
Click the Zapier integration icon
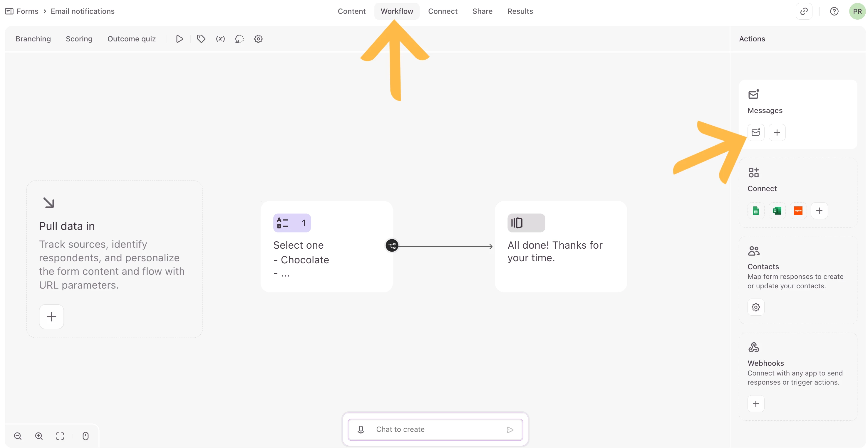798,211
